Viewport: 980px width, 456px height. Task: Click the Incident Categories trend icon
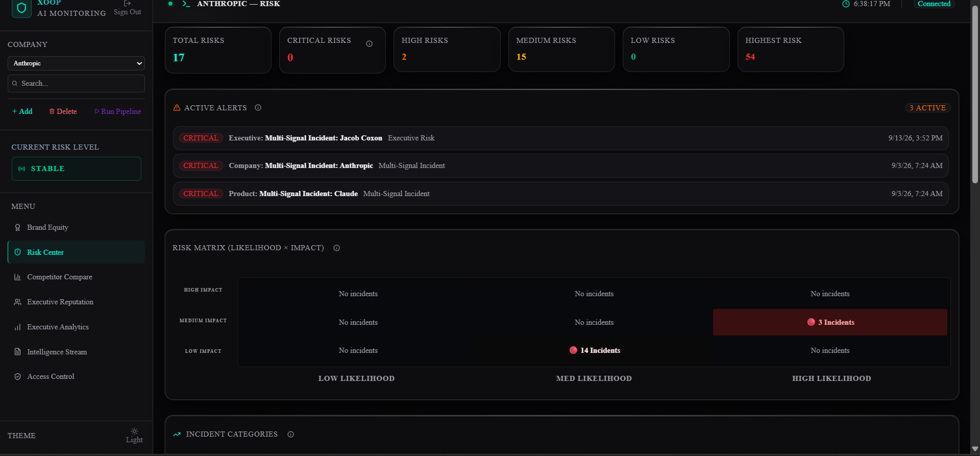177,435
